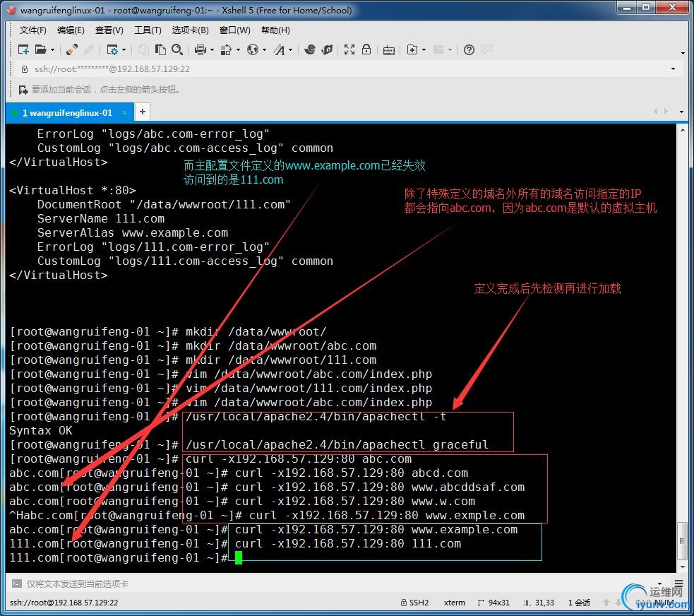The image size is (694, 616).
Task: Open session Properties gear icon
Action: click(112, 49)
